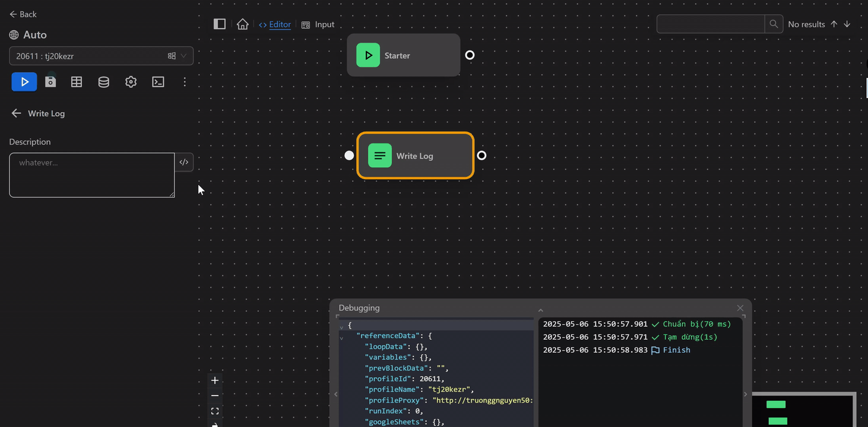Zoom to fit using the fullscreen toggle
868x427 pixels.
(214, 410)
